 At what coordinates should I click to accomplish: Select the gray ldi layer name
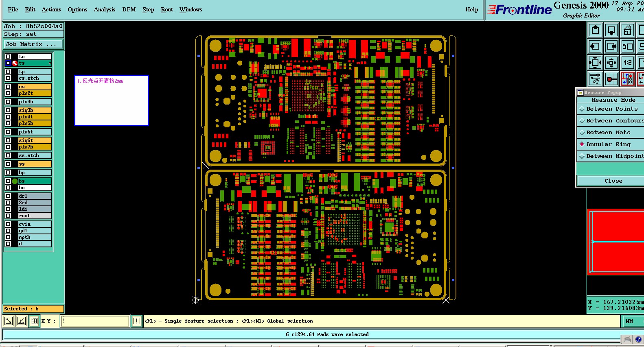(x=35, y=209)
